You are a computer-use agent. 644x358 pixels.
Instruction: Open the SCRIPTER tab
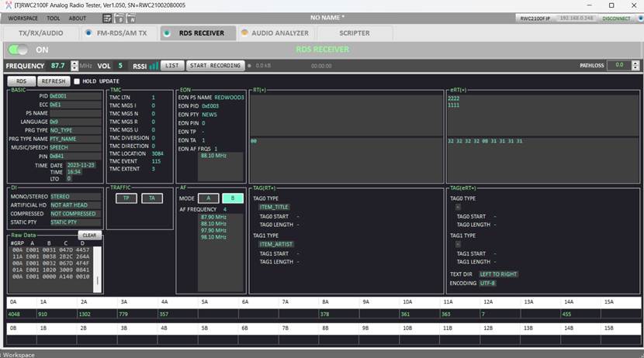tap(354, 33)
